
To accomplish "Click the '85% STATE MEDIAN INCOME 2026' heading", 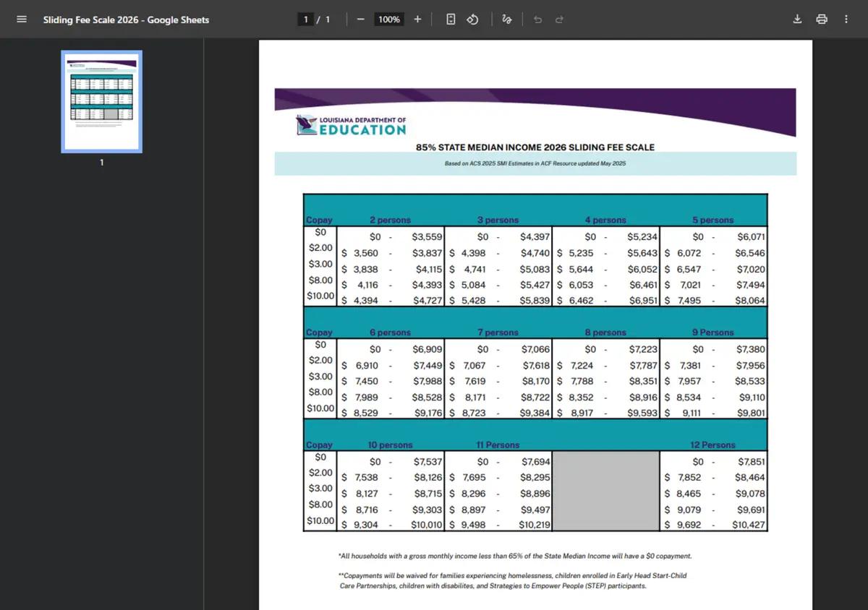I will click(535, 147).
